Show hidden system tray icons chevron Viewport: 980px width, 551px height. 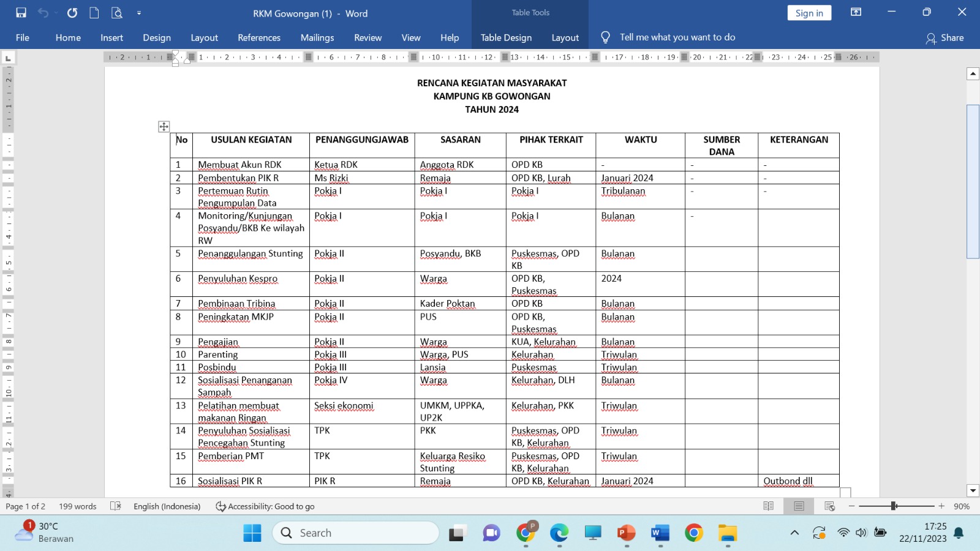pyautogui.click(x=794, y=533)
